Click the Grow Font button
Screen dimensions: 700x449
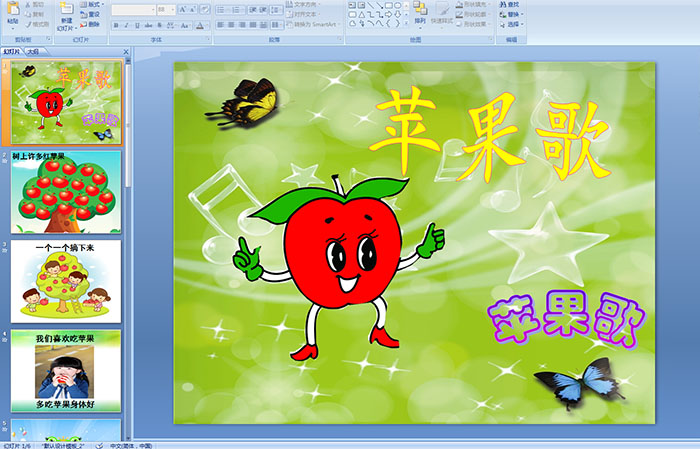coord(183,10)
